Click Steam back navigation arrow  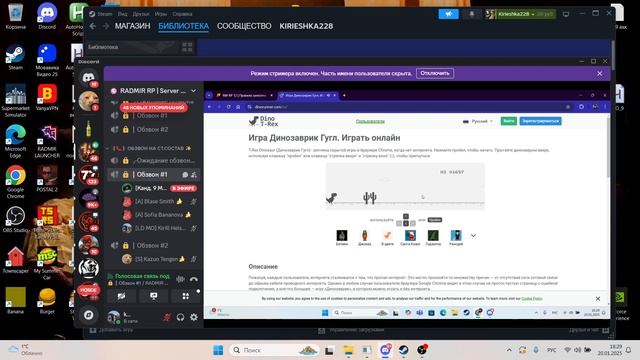click(93, 26)
